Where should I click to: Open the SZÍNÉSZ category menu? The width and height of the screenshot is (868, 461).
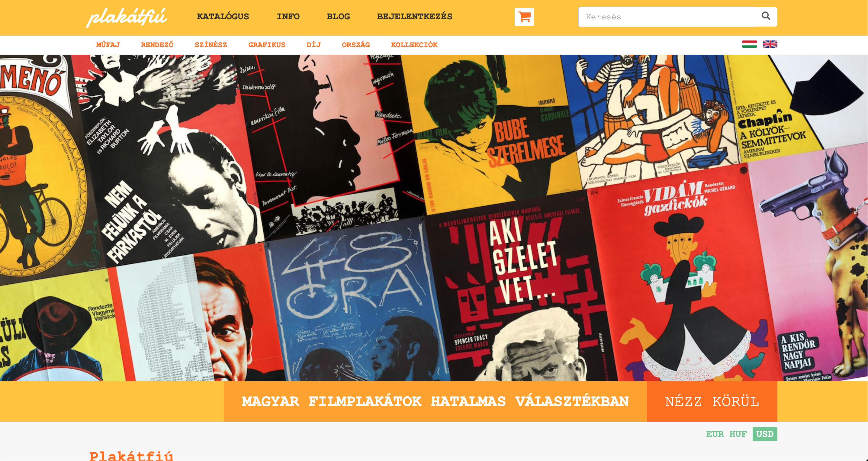211,45
